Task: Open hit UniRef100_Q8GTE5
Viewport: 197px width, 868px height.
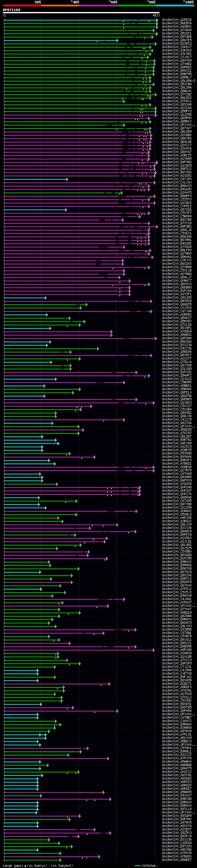Action: pos(177,40)
